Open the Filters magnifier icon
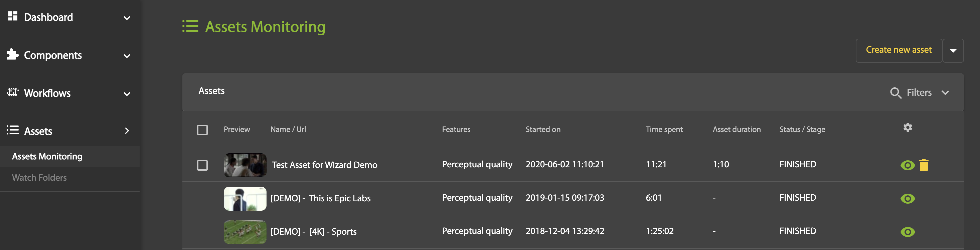Image resolution: width=980 pixels, height=250 pixels. [895, 92]
